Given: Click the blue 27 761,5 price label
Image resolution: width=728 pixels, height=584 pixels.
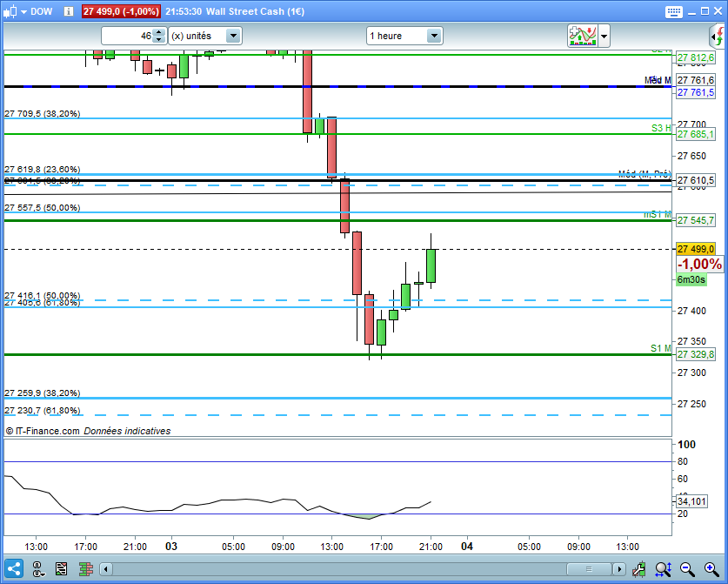Looking at the screenshot, I should pos(696,92).
